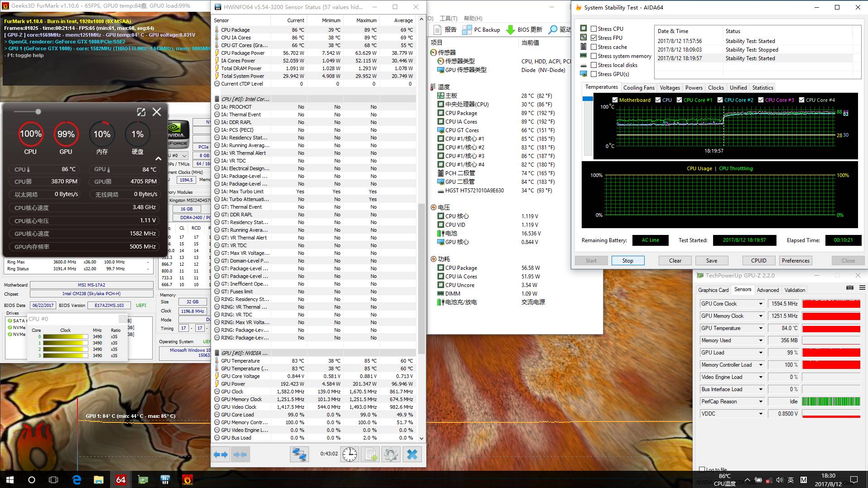
Task: Uncheck Stress FPU checkbox
Action: [x=593, y=38]
